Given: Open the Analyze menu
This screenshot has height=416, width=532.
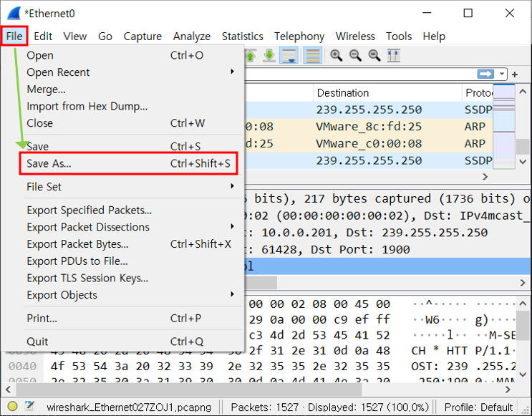Looking at the screenshot, I should click(x=192, y=36).
